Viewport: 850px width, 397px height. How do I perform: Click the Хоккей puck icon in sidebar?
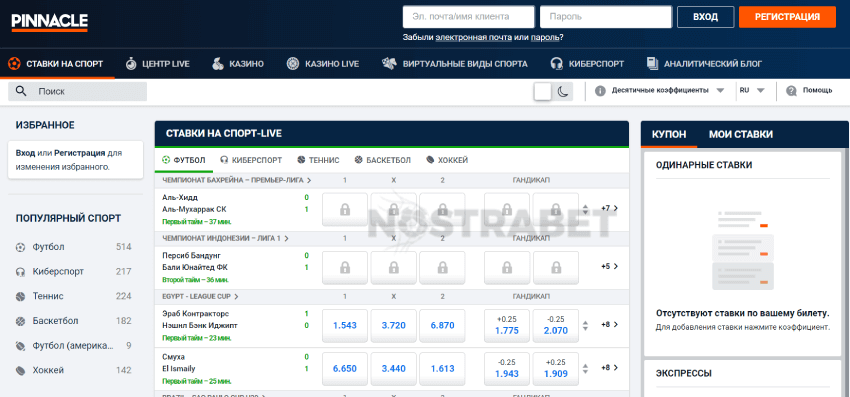point(21,370)
